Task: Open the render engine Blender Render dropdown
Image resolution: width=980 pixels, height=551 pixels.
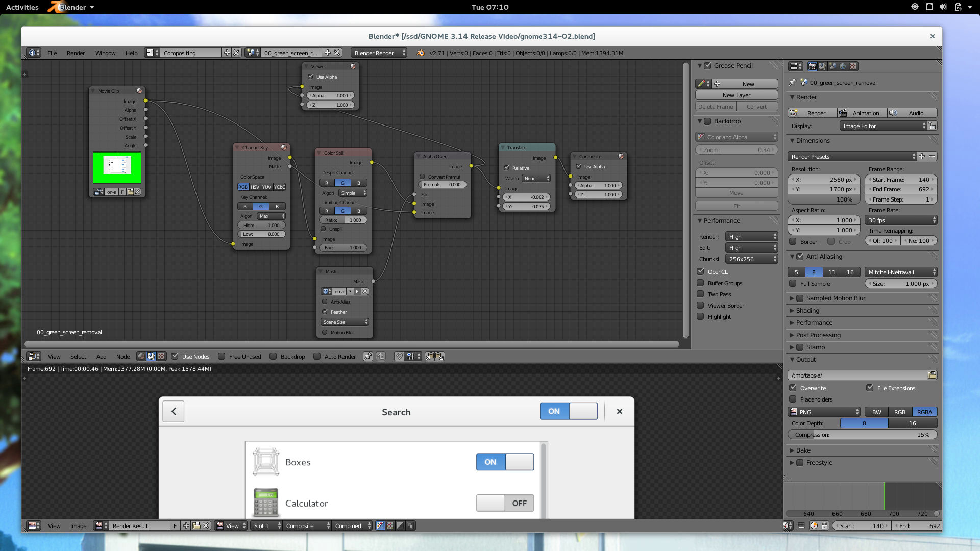Action: (x=379, y=53)
